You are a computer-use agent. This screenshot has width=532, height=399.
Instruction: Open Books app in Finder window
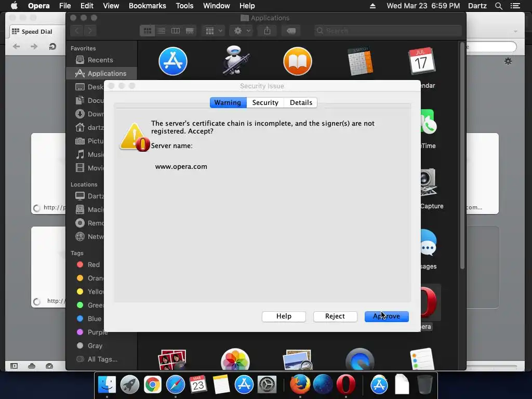tap(298, 61)
